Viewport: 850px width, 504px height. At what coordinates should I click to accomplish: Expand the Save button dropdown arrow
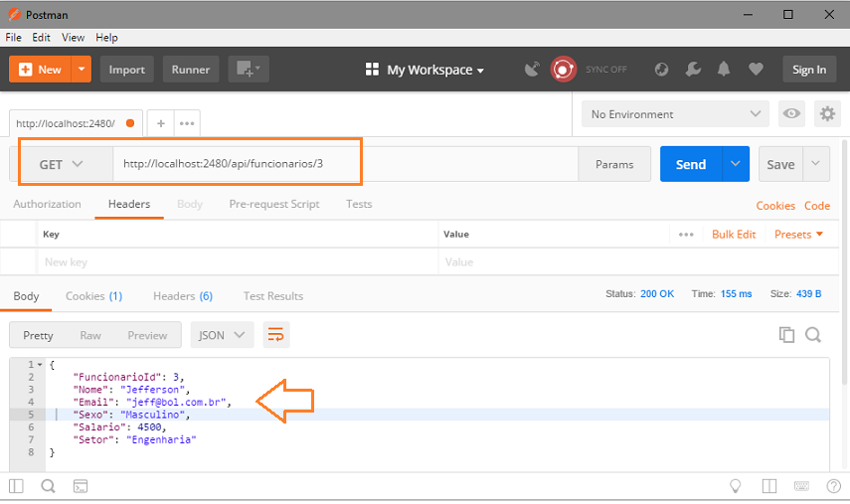[816, 164]
